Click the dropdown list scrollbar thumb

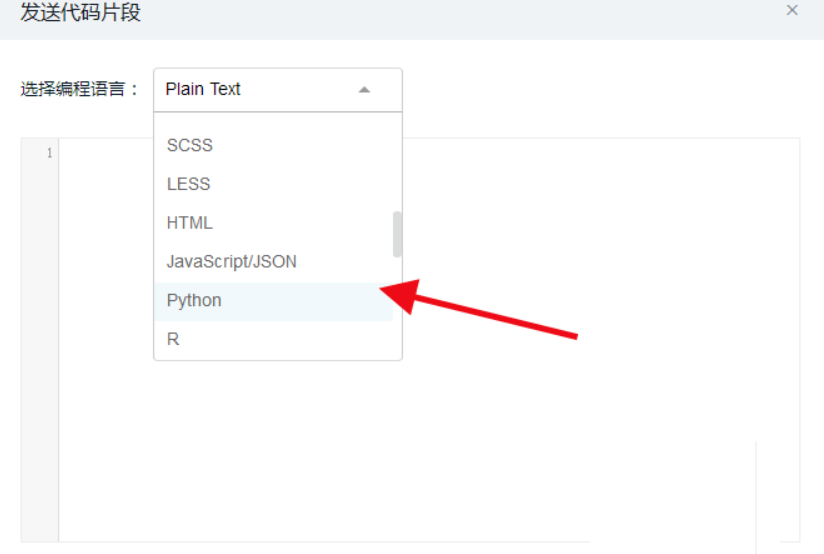[x=397, y=234]
